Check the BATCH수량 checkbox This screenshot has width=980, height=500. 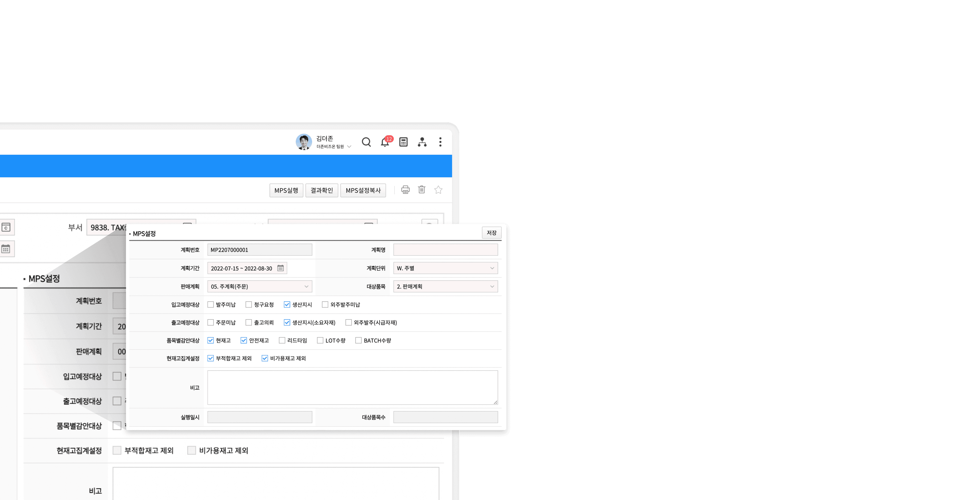point(358,340)
